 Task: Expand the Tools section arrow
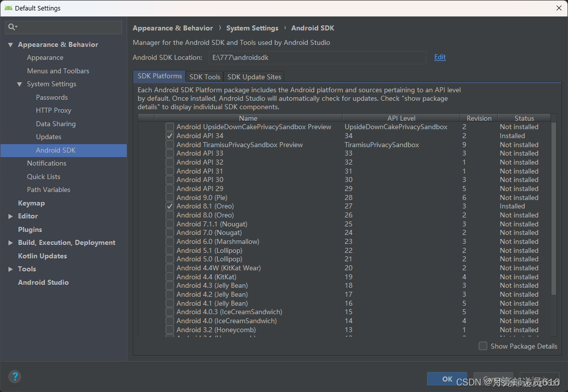[10, 269]
